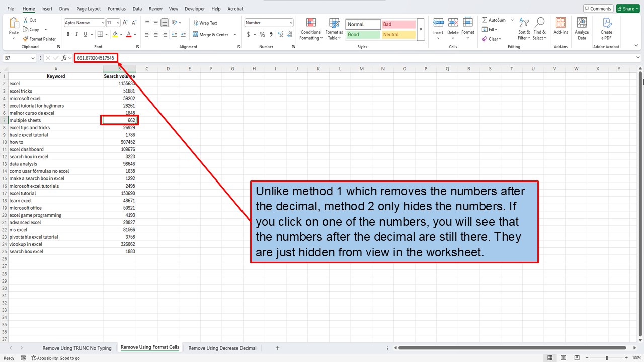
Task: Apply percent style to selection
Action: click(x=262, y=34)
